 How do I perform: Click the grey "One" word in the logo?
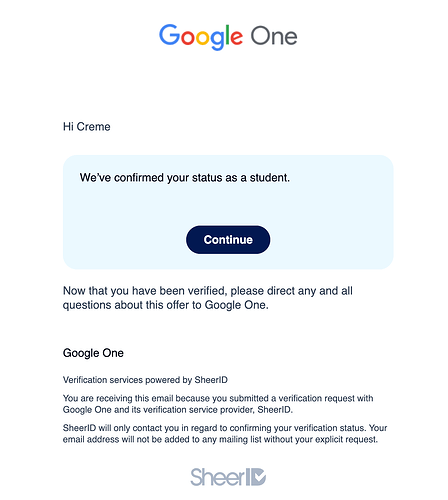[x=274, y=36]
